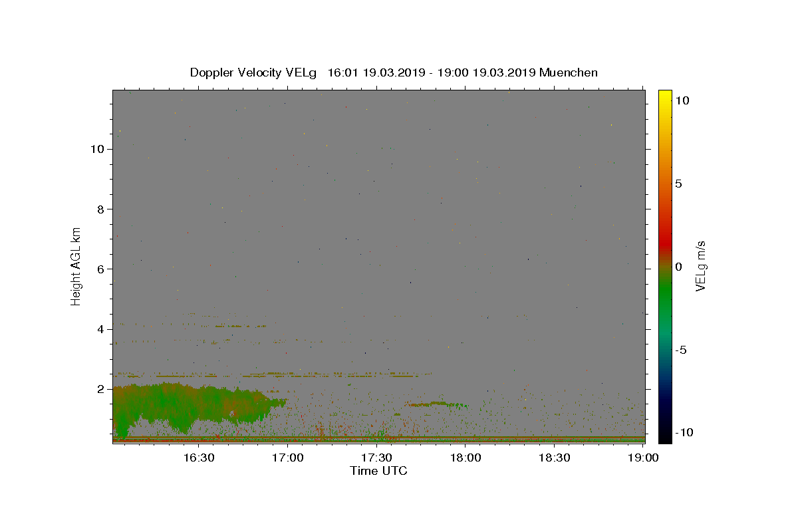Screen dimensions: 798x532
Task: Click the height axis label 8
Action: pyautogui.click(x=101, y=209)
